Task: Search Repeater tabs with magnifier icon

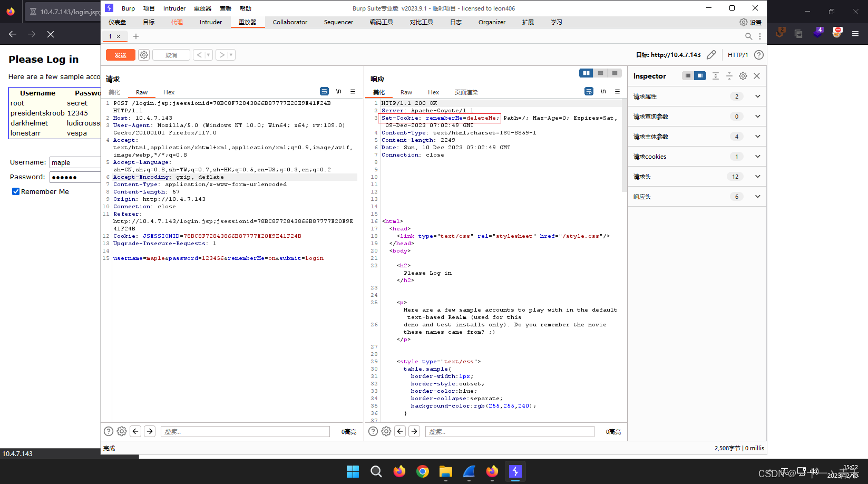Action: click(x=748, y=36)
